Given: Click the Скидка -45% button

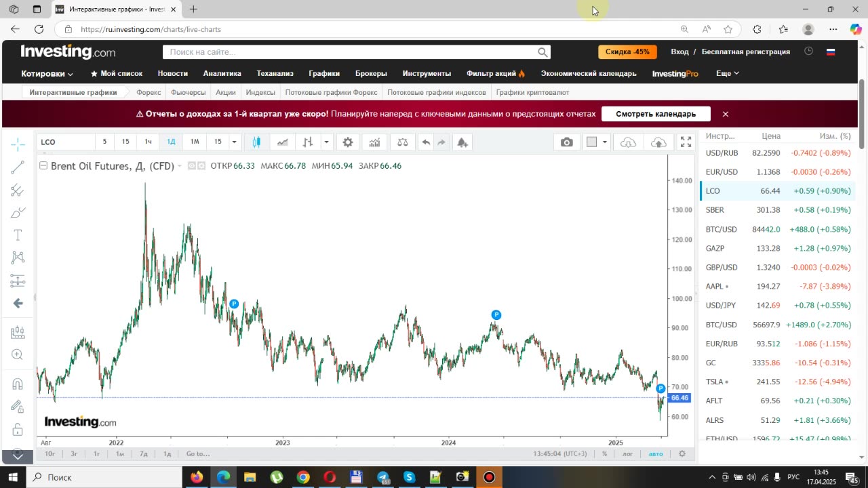Looking at the screenshot, I should [627, 52].
